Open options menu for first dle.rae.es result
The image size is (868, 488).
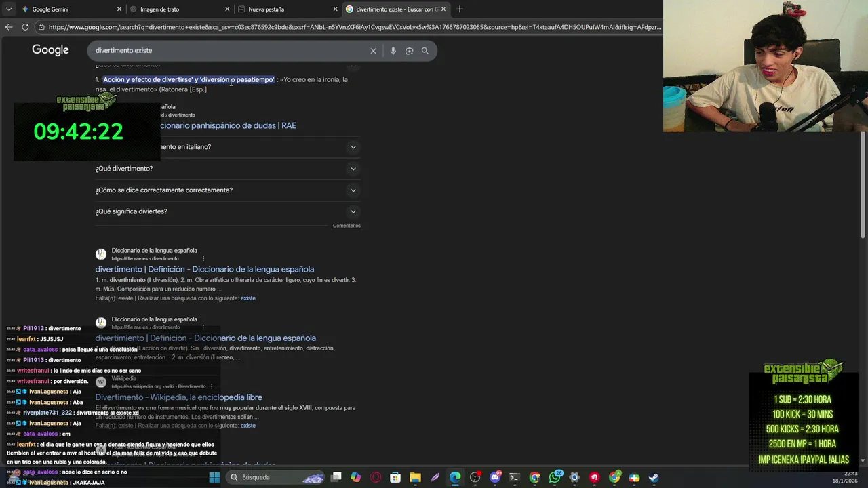[x=203, y=258]
